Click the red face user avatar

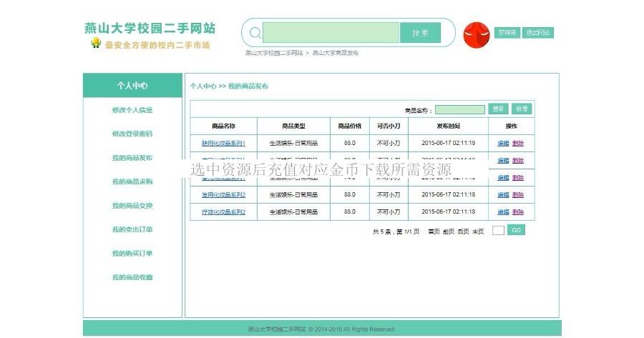pos(477,35)
